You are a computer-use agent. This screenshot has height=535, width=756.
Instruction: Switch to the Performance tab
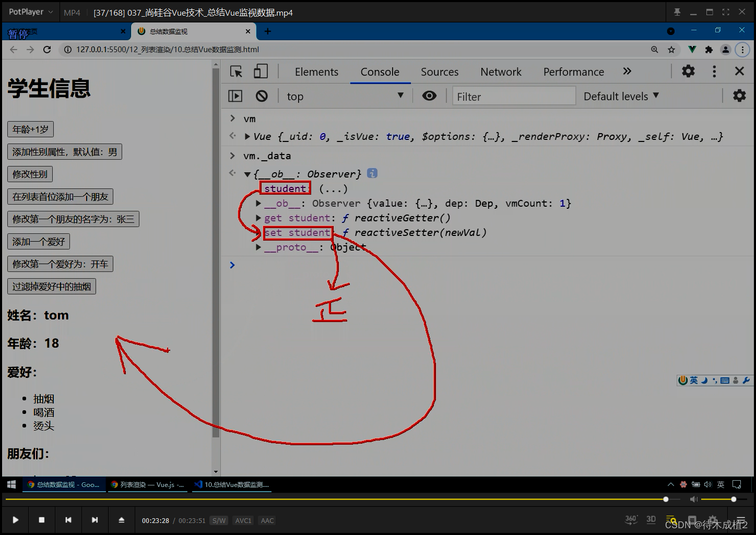pos(573,72)
